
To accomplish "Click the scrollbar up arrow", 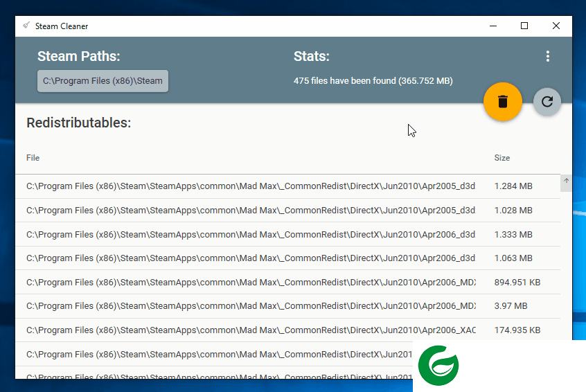I will 566,181.
